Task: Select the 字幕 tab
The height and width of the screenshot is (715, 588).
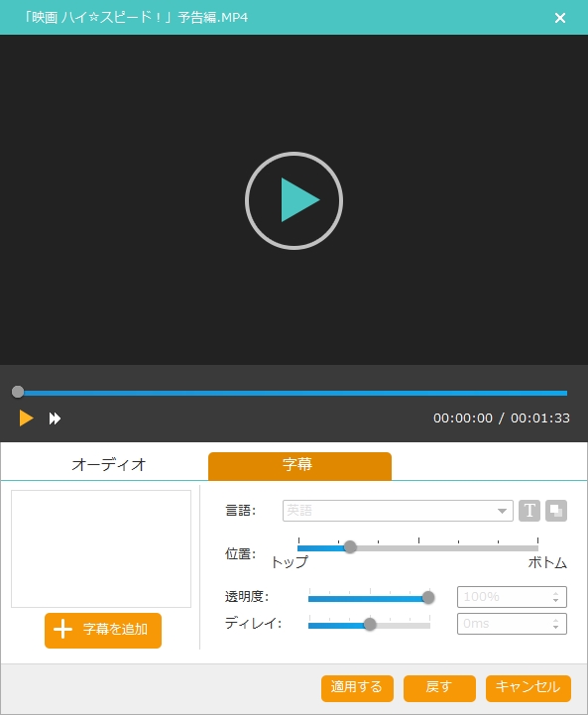Action: pyautogui.click(x=299, y=466)
